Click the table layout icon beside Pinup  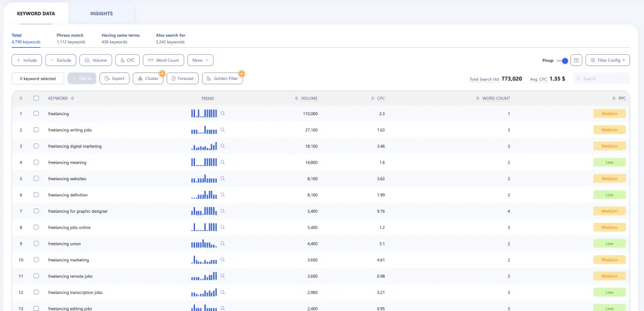click(576, 60)
